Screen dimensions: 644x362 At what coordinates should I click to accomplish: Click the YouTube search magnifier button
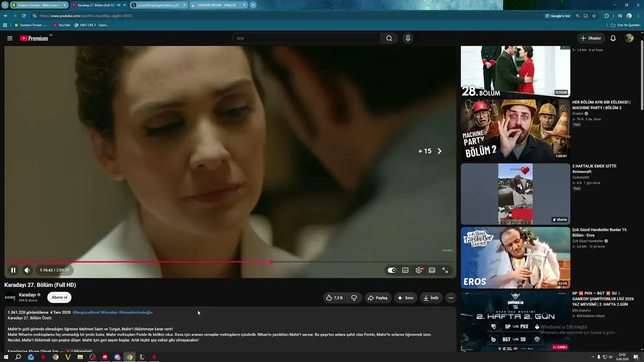pyautogui.click(x=389, y=38)
